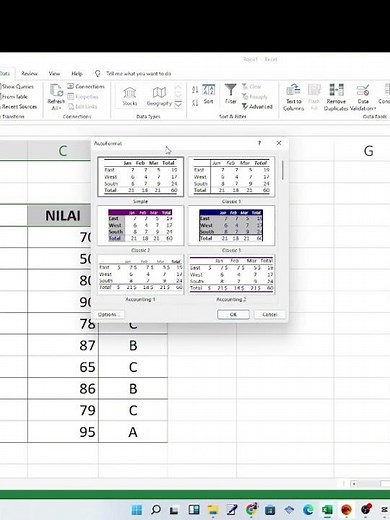Select the grade C cell beside 65
This screenshot has width=390, height=520.
tap(133, 367)
